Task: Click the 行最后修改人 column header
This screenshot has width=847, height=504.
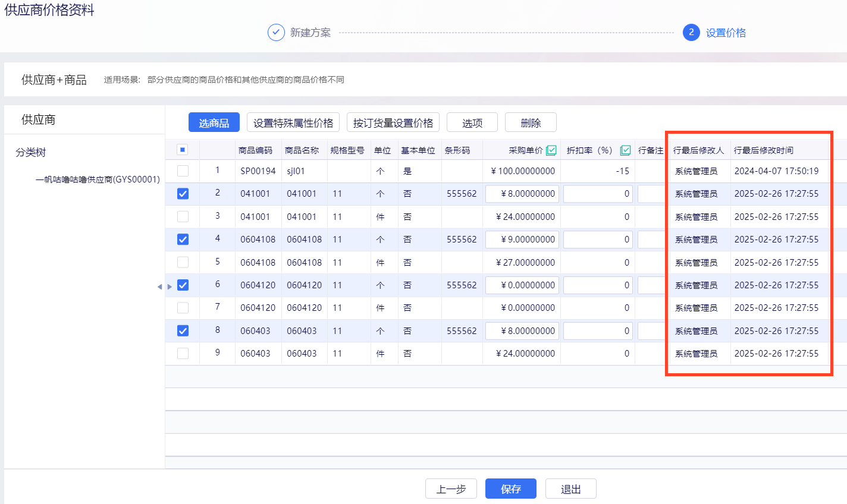Action: tap(699, 150)
